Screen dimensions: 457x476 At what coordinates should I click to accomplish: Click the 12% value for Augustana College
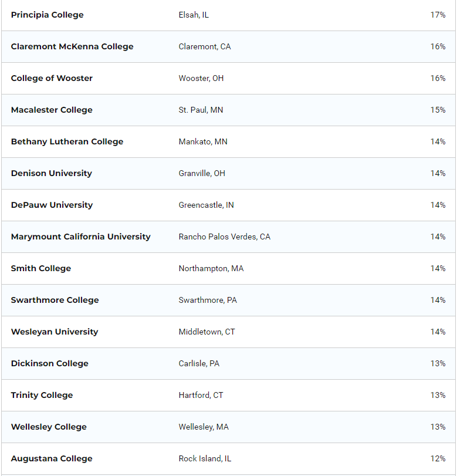[x=438, y=458]
